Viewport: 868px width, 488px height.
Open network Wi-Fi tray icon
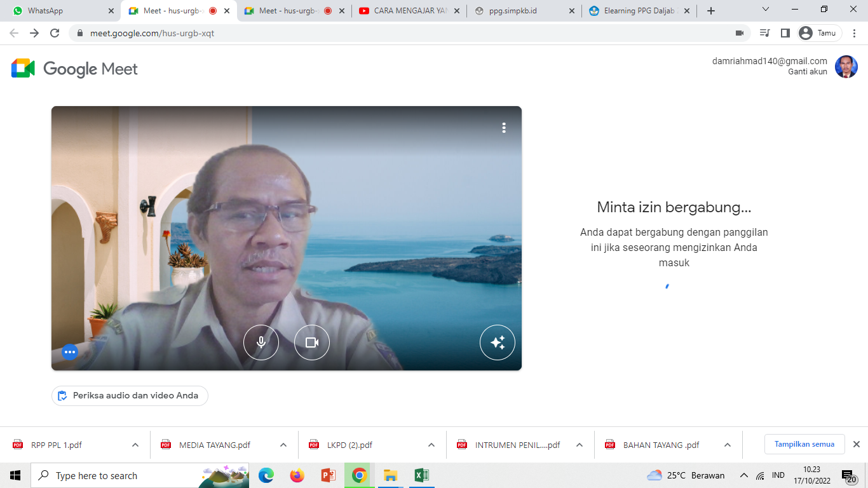tap(761, 475)
